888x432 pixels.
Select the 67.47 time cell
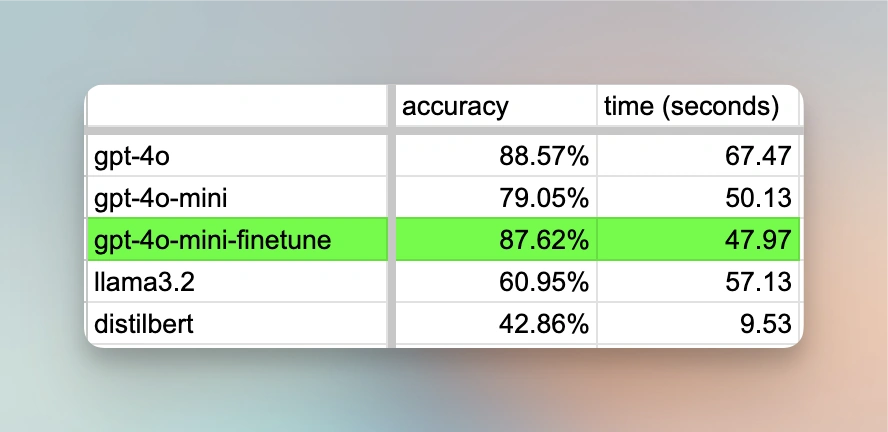(698, 155)
